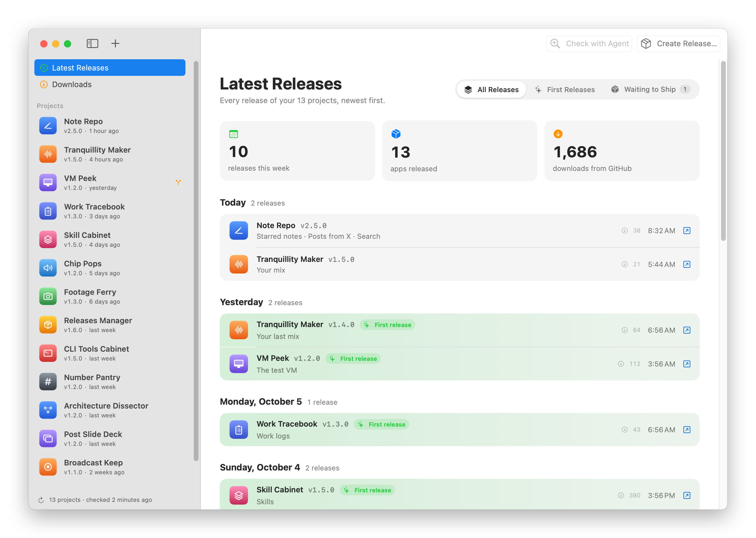Click the Architecture Dissector icon in sidebar
The height and width of the screenshot is (538, 756).
point(48,410)
